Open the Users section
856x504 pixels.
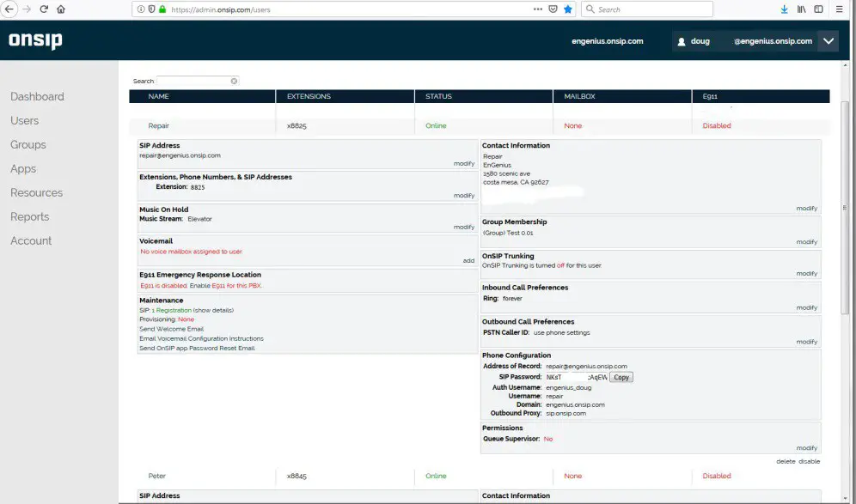pos(25,120)
